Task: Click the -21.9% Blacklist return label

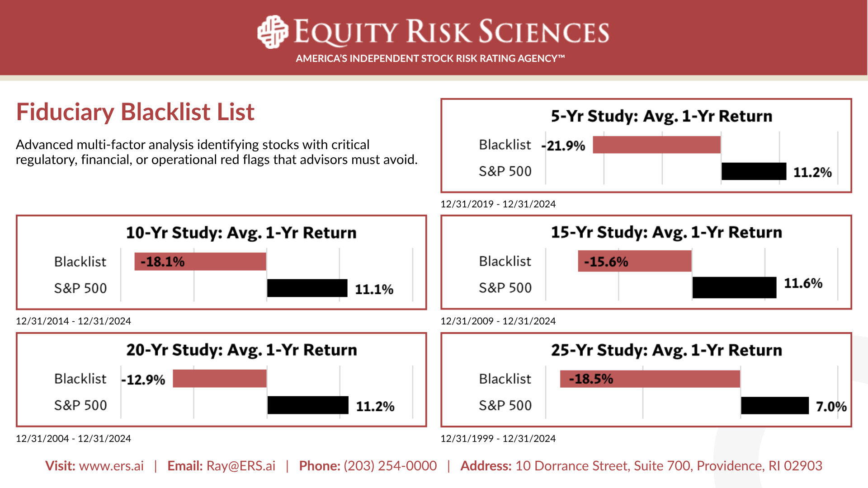Action: pos(563,146)
